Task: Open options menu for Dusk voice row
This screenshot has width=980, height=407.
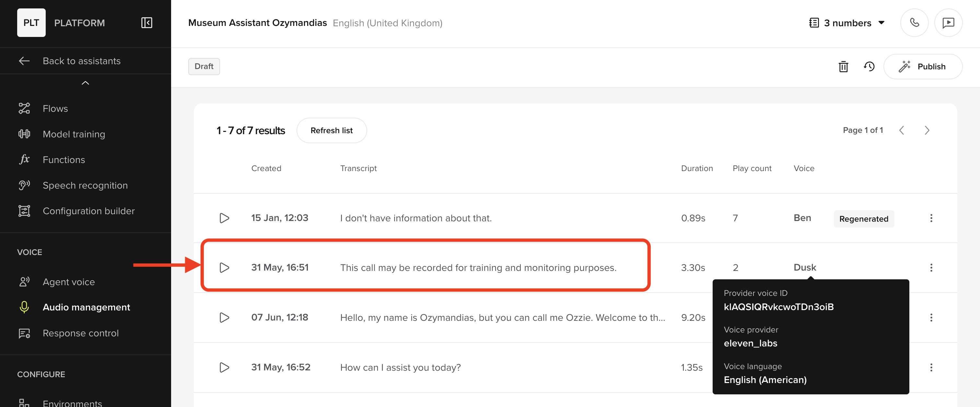Action: click(931, 267)
